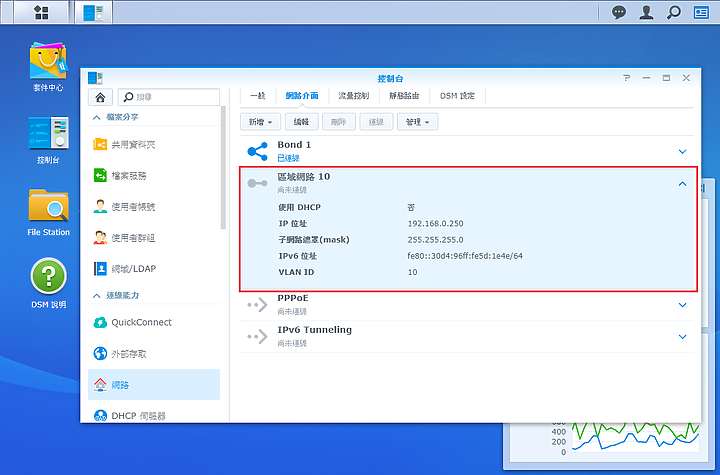
Task: Click the traffic graph in background widget
Action: [x=636, y=439]
